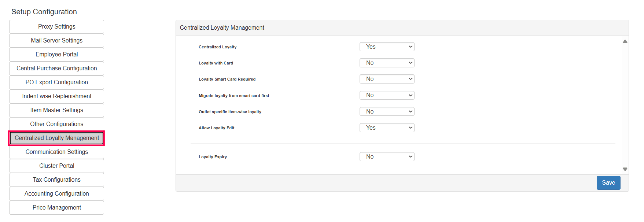Viewport: 644px width, 222px height.
Task: Open Proxy Settings section
Action: [x=57, y=27]
